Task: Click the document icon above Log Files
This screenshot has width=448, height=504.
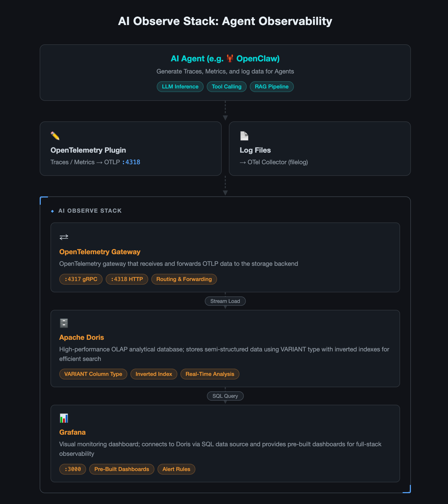Action: [244, 136]
